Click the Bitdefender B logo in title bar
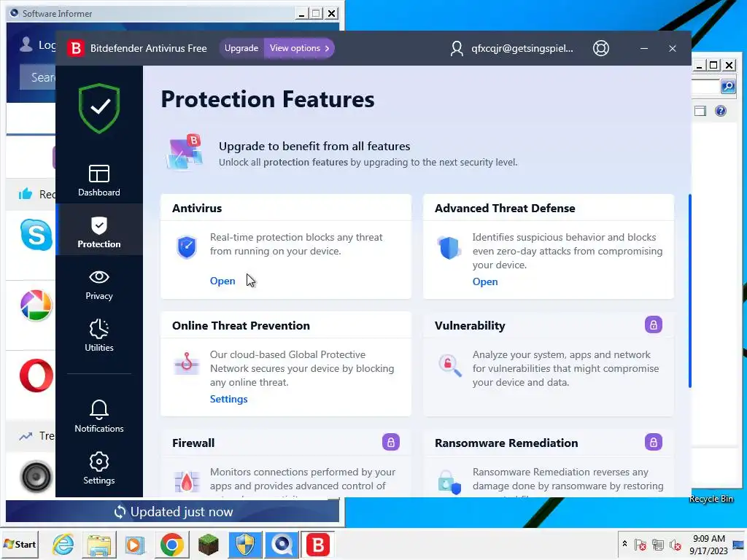This screenshot has height=560, width=747. 75,48
